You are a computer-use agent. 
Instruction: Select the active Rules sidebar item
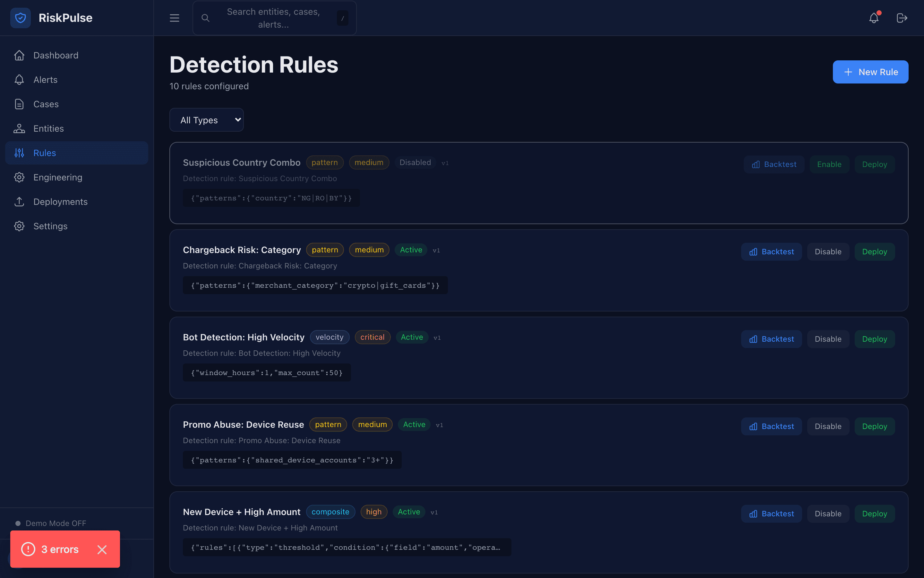click(77, 153)
